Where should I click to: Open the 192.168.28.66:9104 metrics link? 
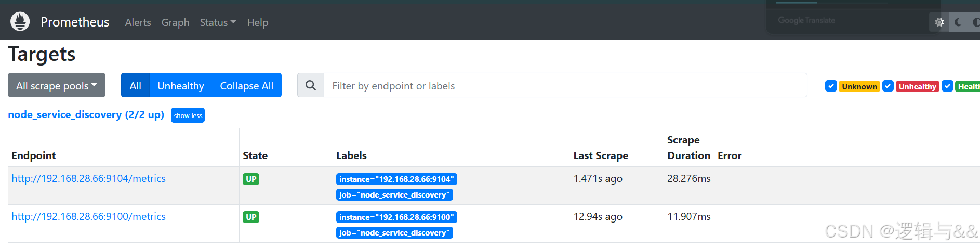[89, 178]
